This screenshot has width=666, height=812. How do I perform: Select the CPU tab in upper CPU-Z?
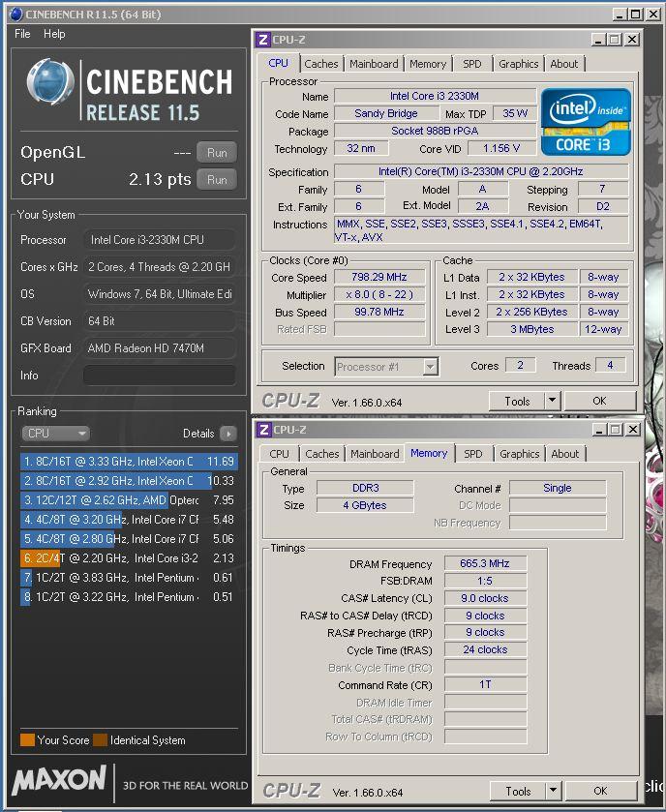pyautogui.click(x=278, y=63)
